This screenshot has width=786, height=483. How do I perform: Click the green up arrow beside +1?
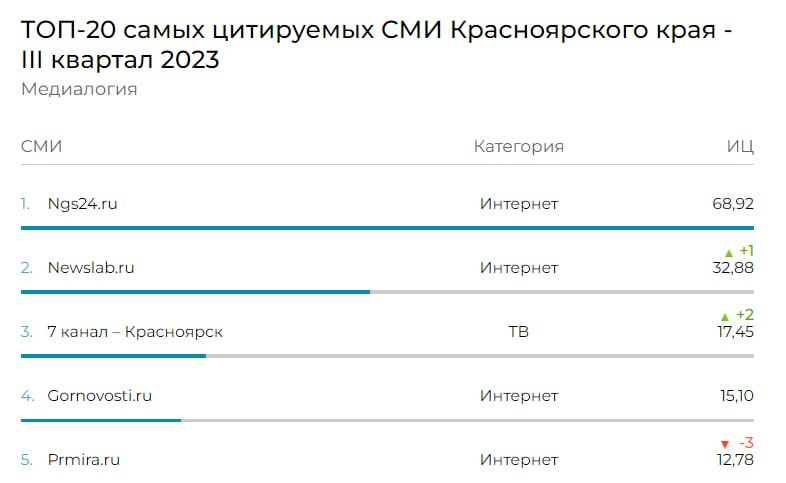pos(729,253)
